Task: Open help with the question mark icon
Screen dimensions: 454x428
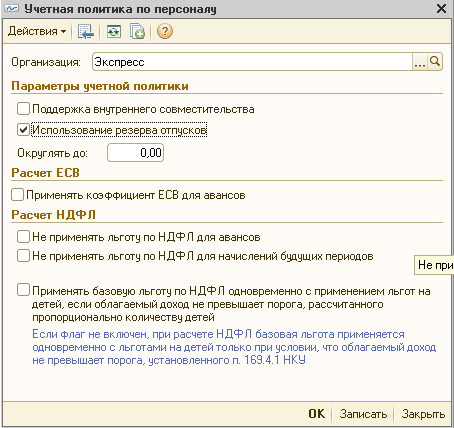Action: click(165, 31)
